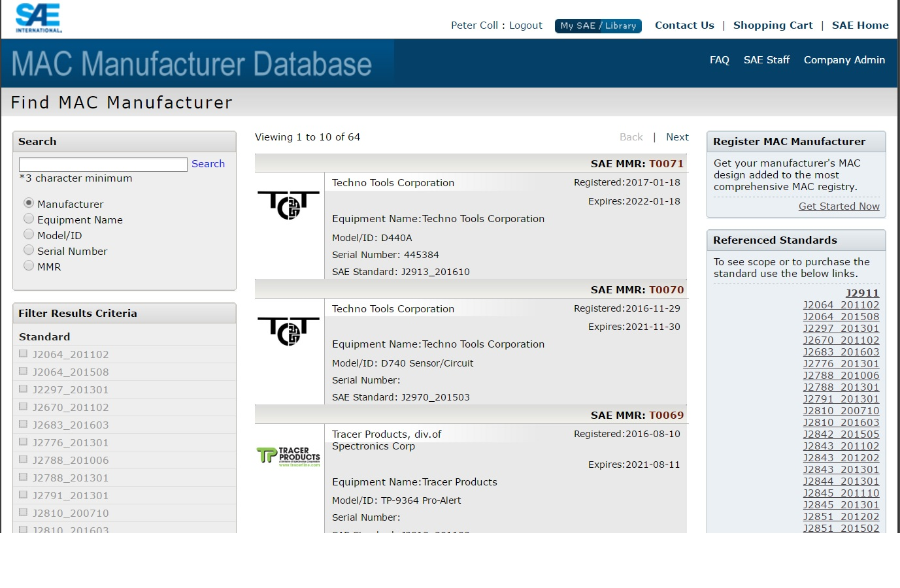
Task: Open the Shopping Cart link
Action: click(x=773, y=25)
